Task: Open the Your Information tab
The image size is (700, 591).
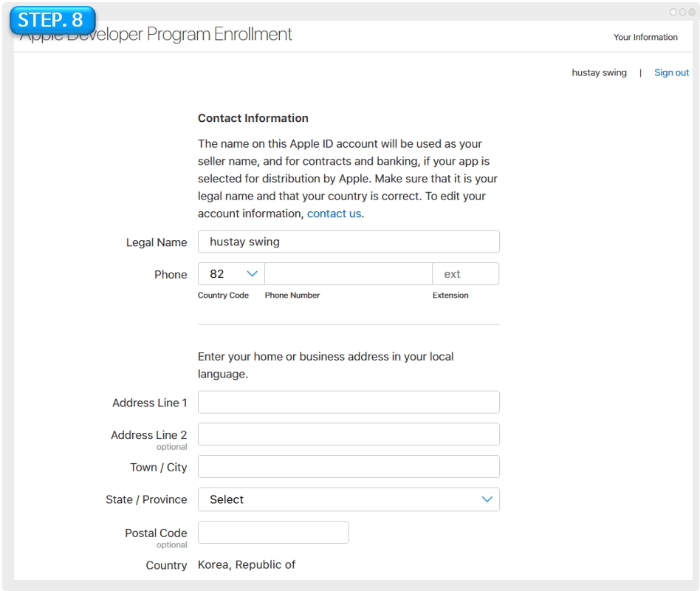Action: (645, 37)
